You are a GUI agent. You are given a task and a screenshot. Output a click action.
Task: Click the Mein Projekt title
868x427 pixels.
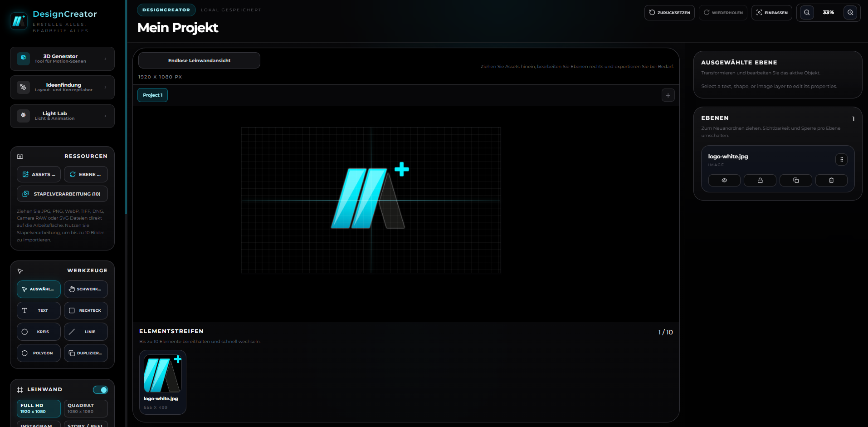tap(178, 28)
